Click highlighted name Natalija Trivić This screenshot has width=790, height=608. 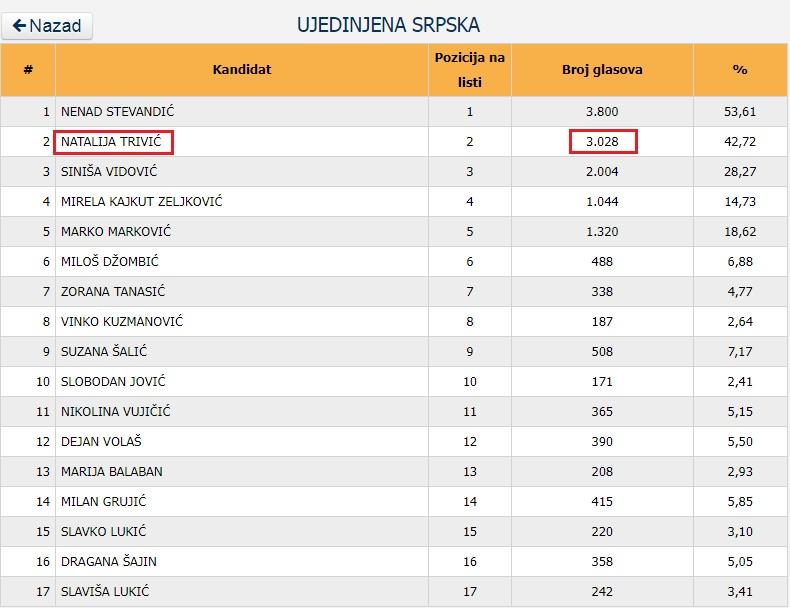[113, 142]
